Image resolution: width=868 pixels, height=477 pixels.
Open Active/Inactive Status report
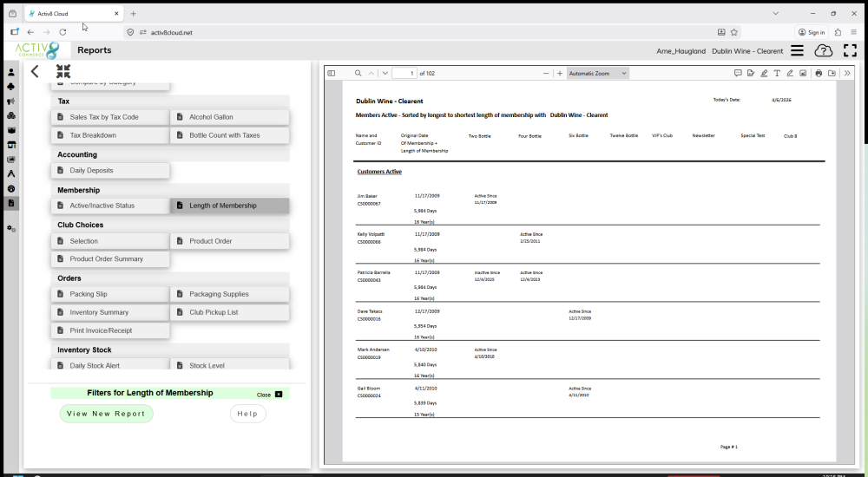pyautogui.click(x=110, y=206)
